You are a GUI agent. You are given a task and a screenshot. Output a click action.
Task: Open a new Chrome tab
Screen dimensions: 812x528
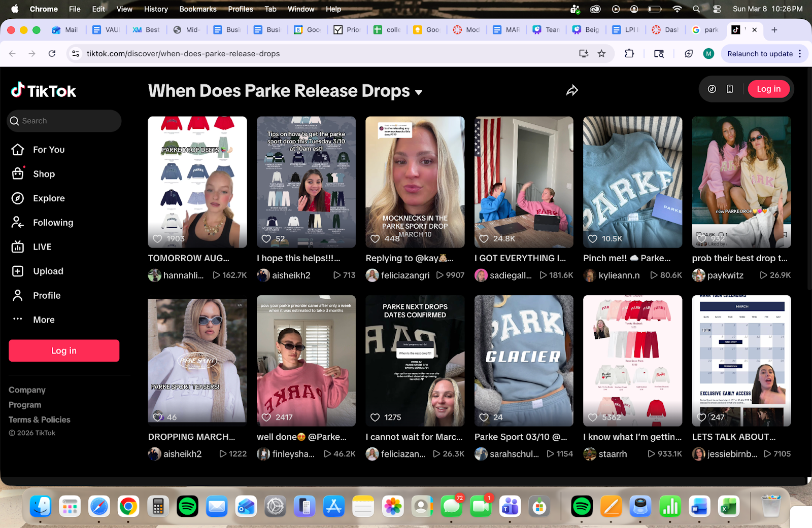tap(774, 30)
